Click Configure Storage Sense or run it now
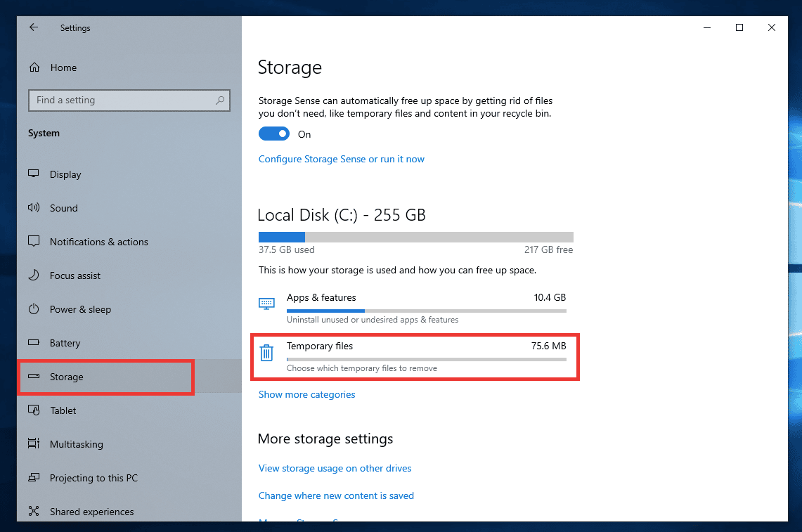This screenshot has height=532, width=802. pyautogui.click(x=341, y=159)
